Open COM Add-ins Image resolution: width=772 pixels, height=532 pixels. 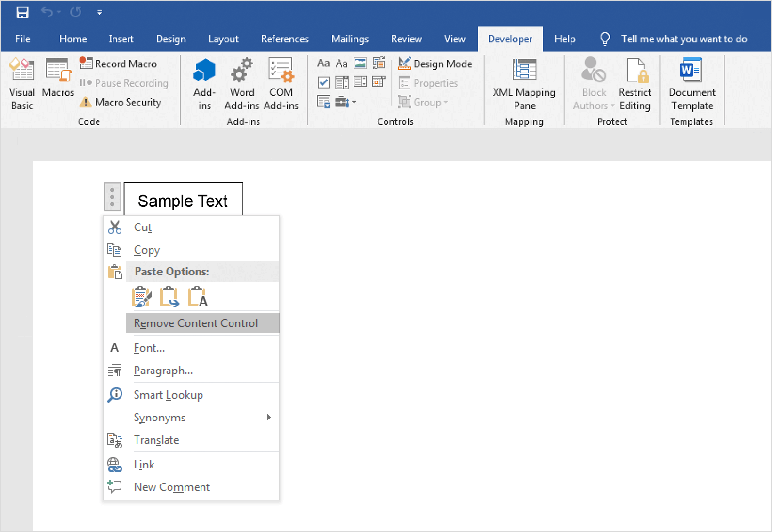coord(281,85)
